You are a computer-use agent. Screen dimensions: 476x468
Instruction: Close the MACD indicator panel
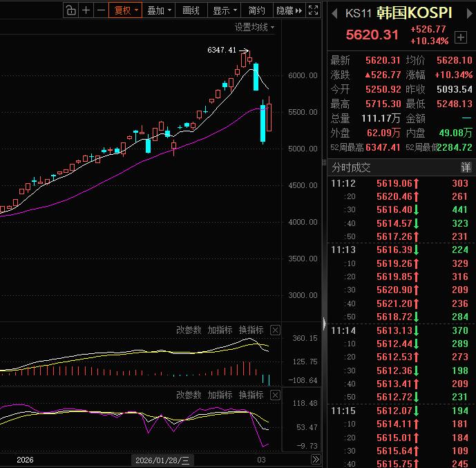tap(275, 330)
